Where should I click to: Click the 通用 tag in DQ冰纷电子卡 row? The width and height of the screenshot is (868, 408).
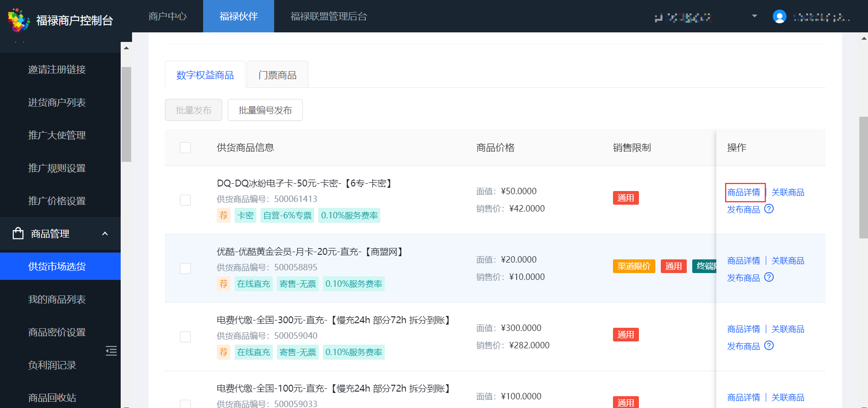coord(626,198)
